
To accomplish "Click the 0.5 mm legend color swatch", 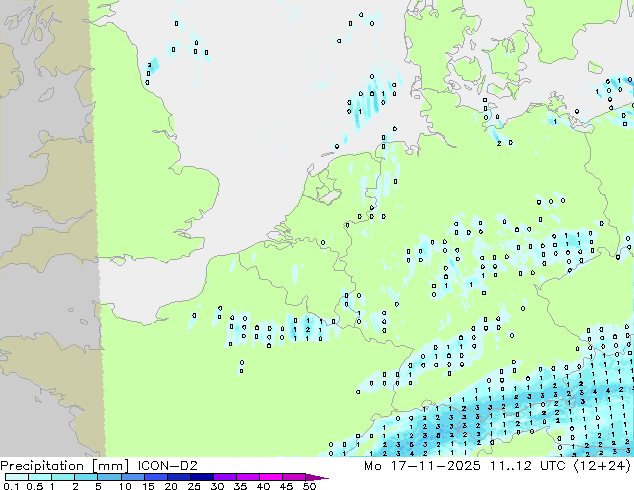I will tap(40, 477).
